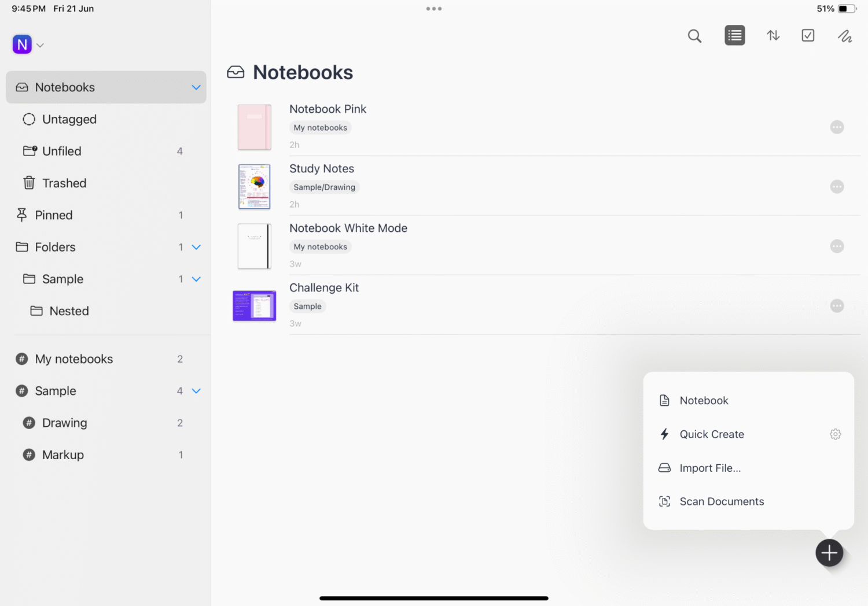Switch to list view using the list icon
Viewport: 868px width, 606px height.
point(734,35)
